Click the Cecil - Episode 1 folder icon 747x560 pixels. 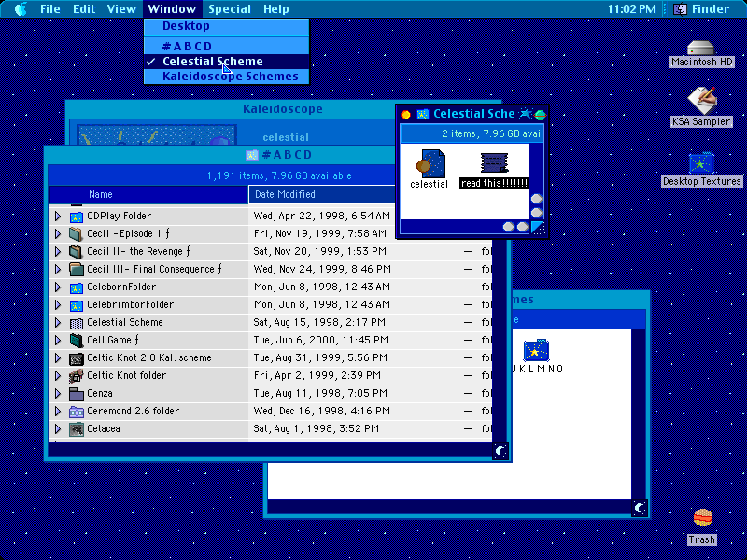(76, 234)
